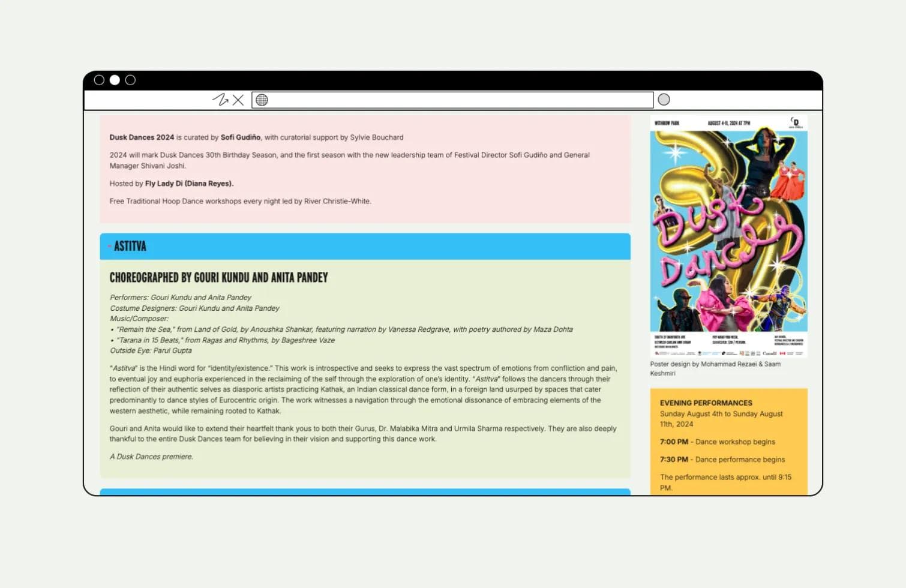Click the 7:30 PM dance performance time
Viewport: 906px width, 588px height.
[x=674, y=460]
